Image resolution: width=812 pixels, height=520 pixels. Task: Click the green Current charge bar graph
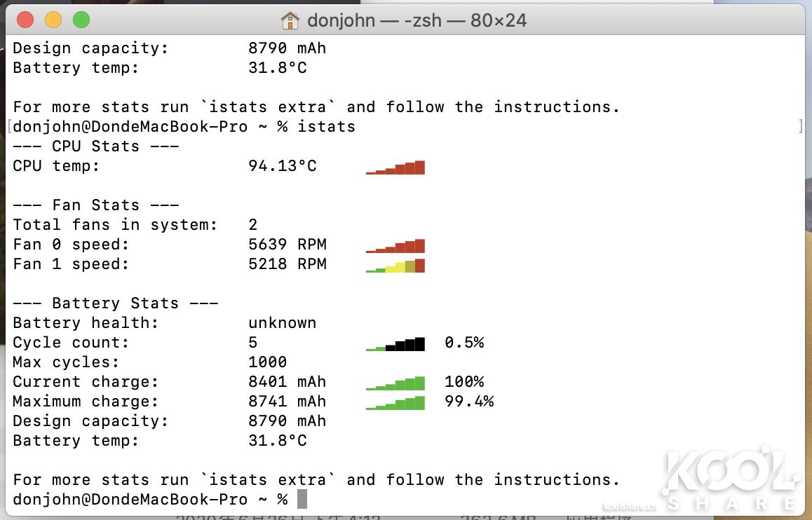pos(395,382)
